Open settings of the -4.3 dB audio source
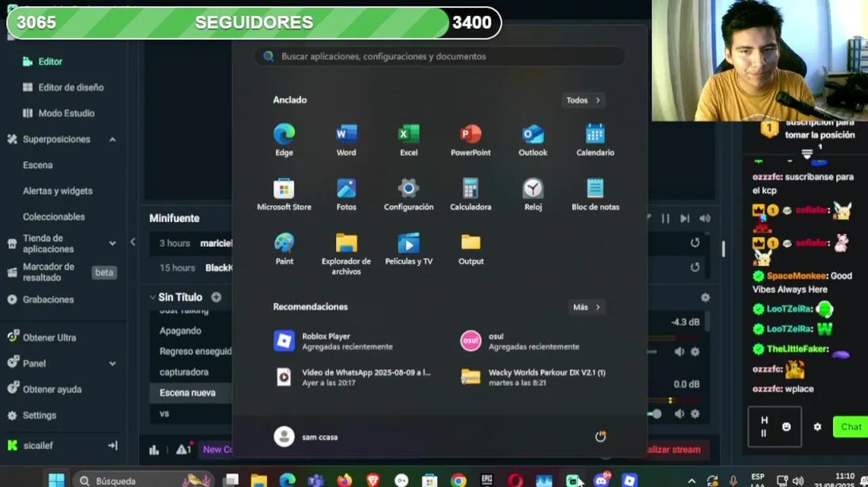The width and height of the screenshot is (868, 487). [695, 352]
